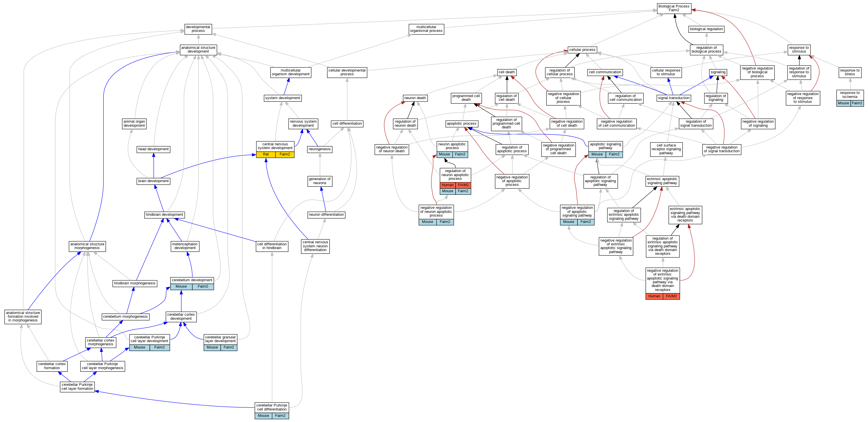Click the neuron apoptotic process node
This screenshot has height=422, width=868.
tap(452, 146)
